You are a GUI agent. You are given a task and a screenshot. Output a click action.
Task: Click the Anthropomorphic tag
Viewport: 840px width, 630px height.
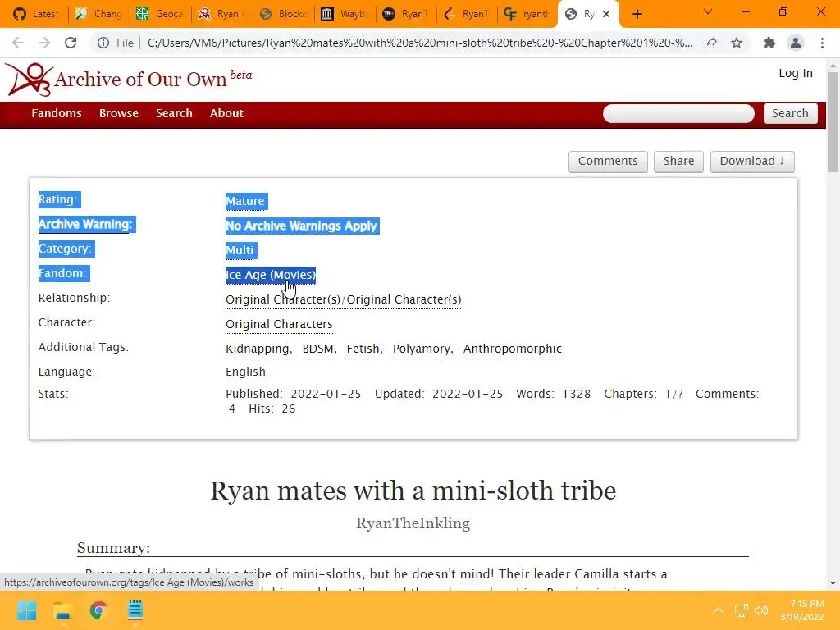click(x=513, y=349)
